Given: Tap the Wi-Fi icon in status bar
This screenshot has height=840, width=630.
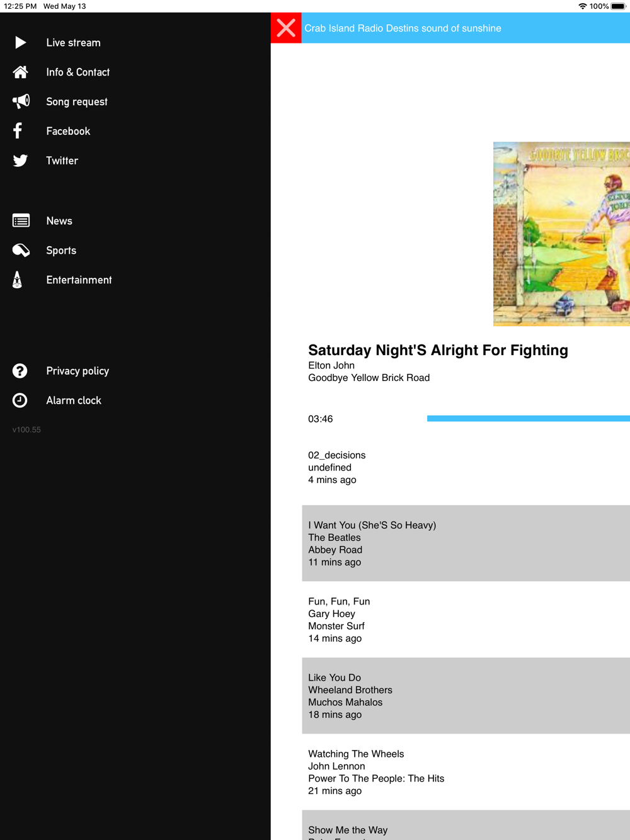Looking at the screenshot, I should point(583,6).
